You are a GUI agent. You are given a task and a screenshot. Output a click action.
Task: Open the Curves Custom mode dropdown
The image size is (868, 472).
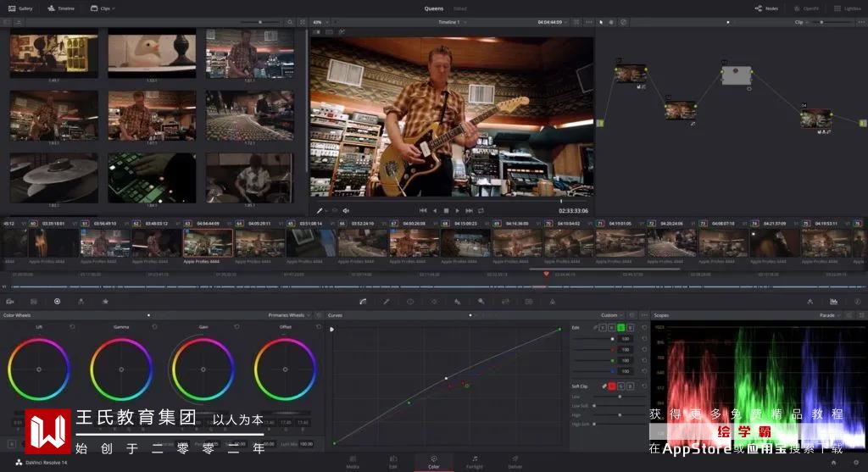point(612,315)
